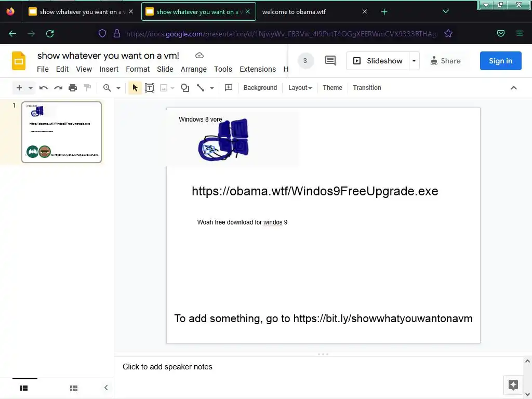Add a comment with the toolbar icon
Screen dimensions: 532x399
click(x=229, y=87)
